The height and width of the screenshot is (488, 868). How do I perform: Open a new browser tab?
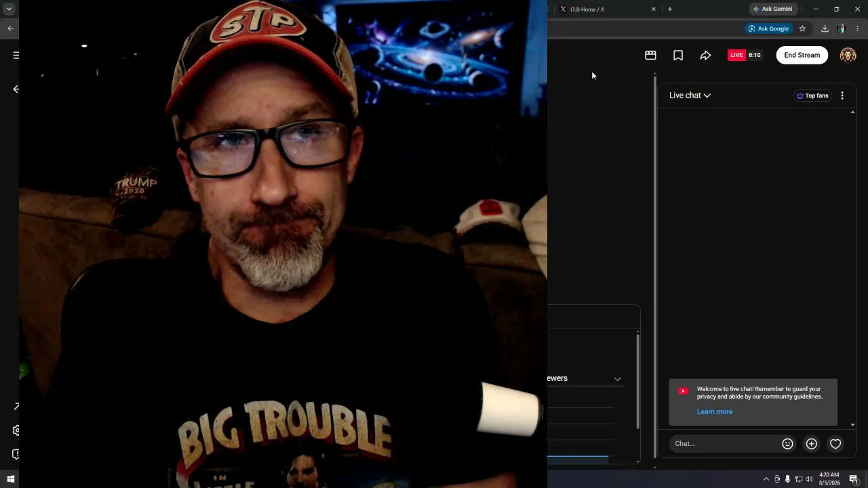coord(670,9)
